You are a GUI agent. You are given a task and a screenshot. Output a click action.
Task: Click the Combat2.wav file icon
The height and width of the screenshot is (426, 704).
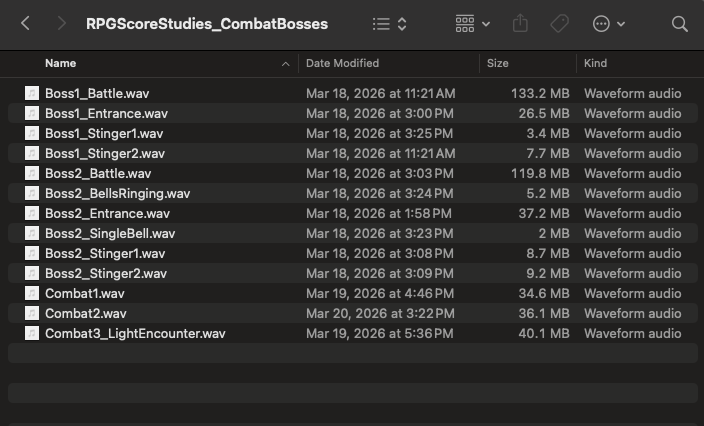32,313
